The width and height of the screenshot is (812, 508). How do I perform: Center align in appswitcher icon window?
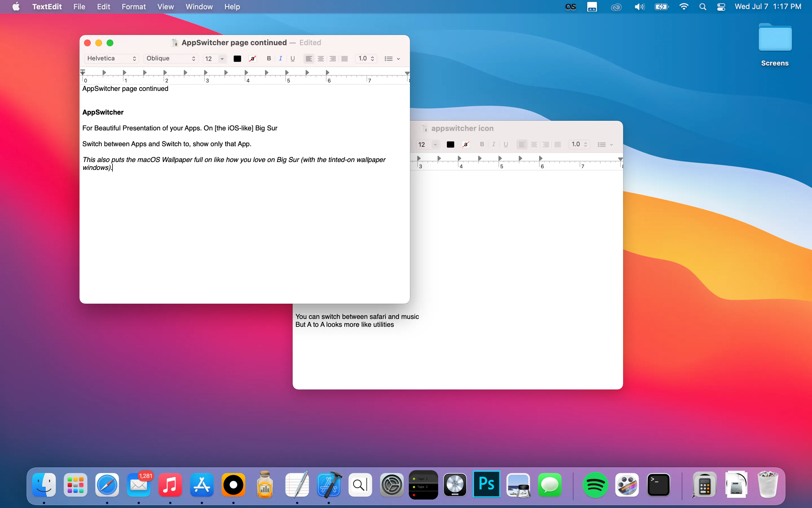coord(534,144)
